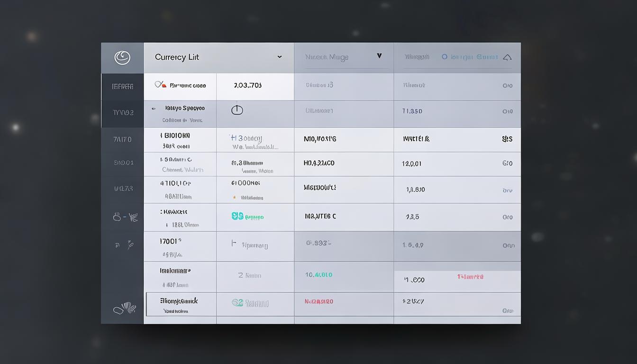Click the 2,03.703 value cell in first row
This screenshot has width=637, height=364.
(247, 86)
